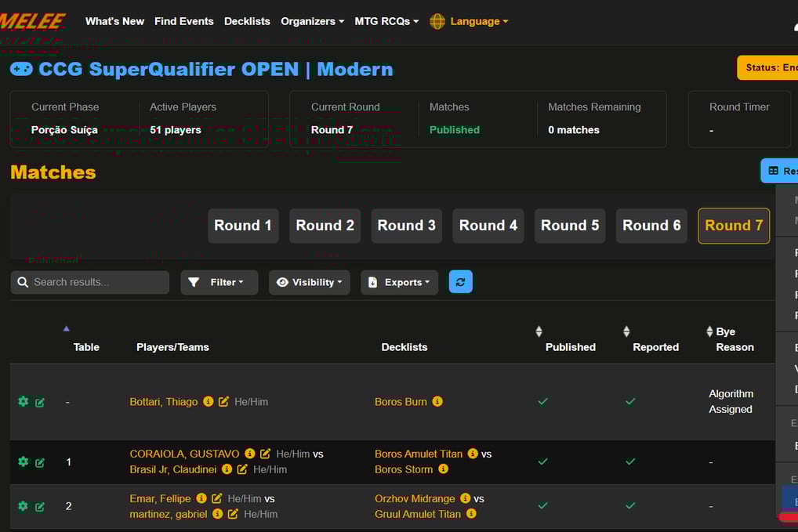Click the globe language icon
Viewport: 798px width, 532px height.
click(437, 21)
